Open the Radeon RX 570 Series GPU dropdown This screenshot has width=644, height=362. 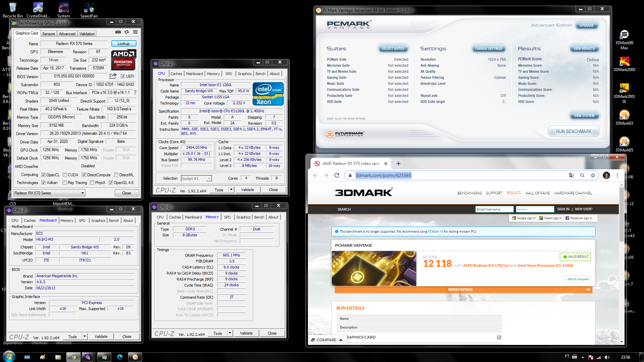(x=49, y=193)
